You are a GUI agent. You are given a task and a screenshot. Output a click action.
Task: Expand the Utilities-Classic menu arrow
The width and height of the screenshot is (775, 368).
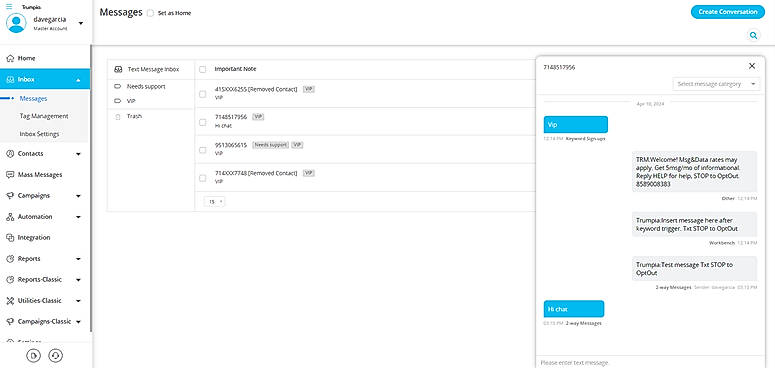[x=79, y=301]
